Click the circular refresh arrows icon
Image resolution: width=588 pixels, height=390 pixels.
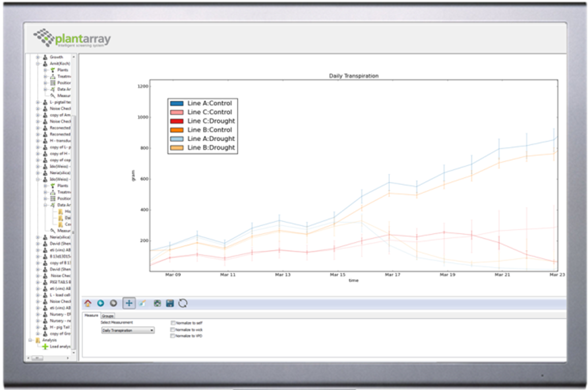coord(183,303)
